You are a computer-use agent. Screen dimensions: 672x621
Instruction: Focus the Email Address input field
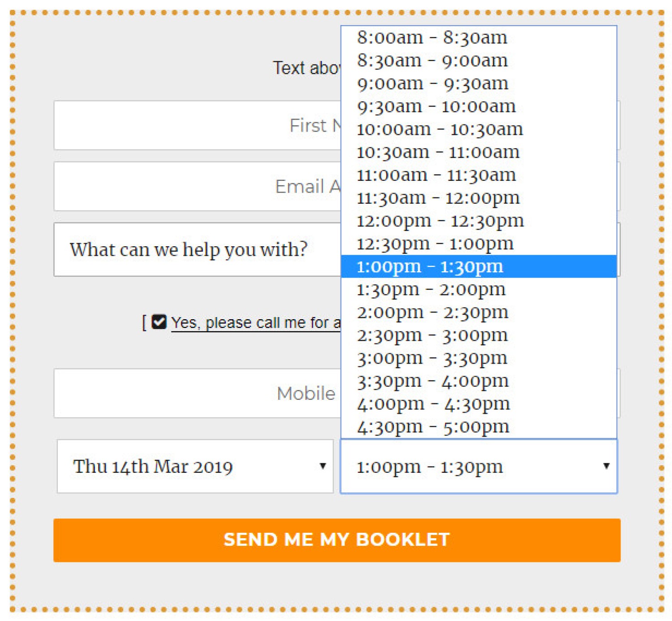pyautogui.click(x=198, y=186)
